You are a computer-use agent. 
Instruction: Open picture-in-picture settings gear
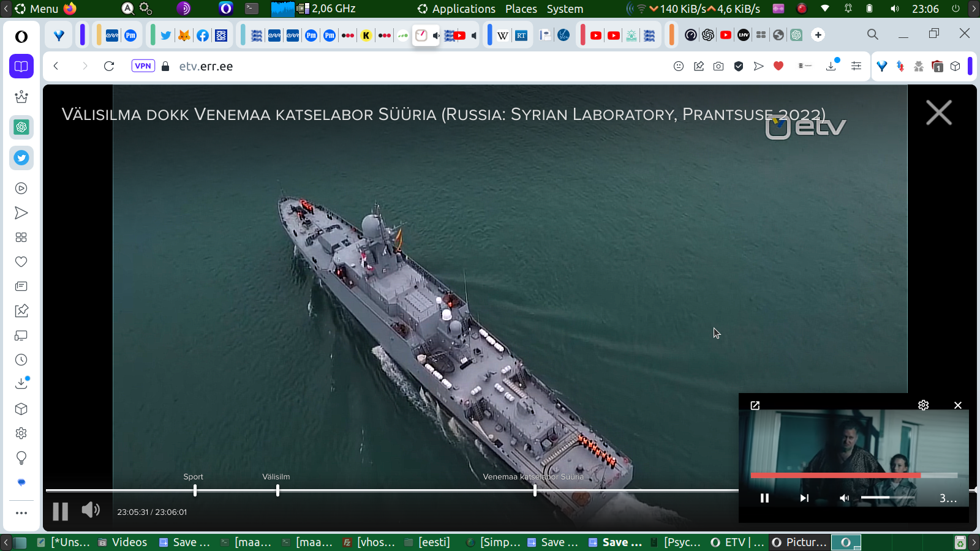(x=923, y=405)
